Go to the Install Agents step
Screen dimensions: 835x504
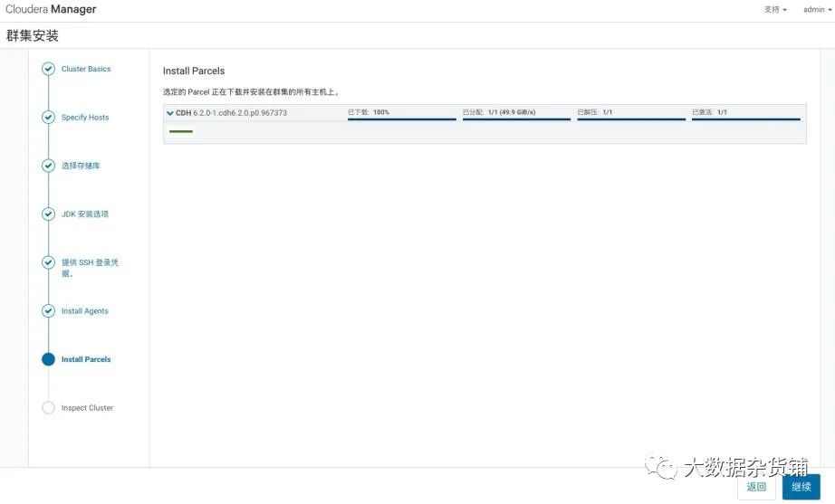click(x=84, y=310)
